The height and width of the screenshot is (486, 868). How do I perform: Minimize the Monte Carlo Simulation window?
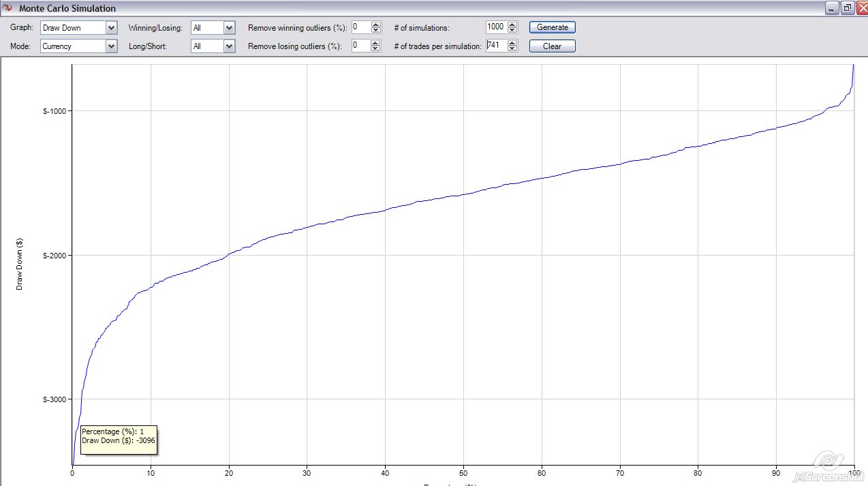[833, 8]
